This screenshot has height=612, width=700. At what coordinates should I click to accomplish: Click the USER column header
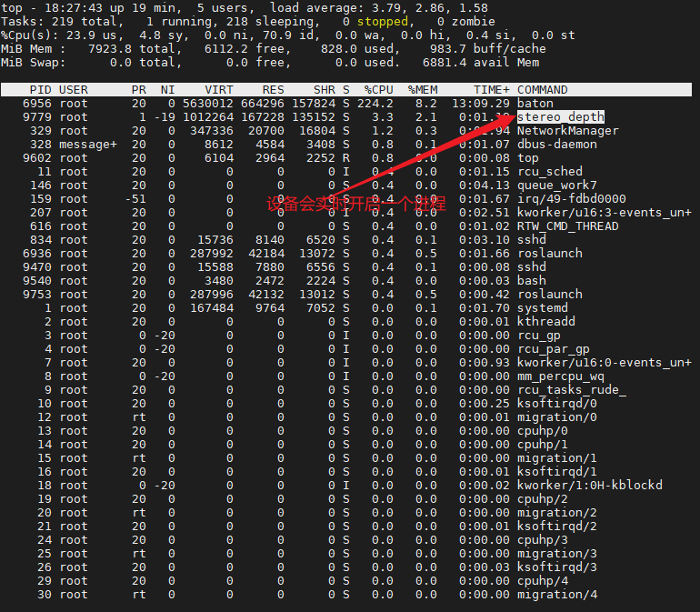74,90
